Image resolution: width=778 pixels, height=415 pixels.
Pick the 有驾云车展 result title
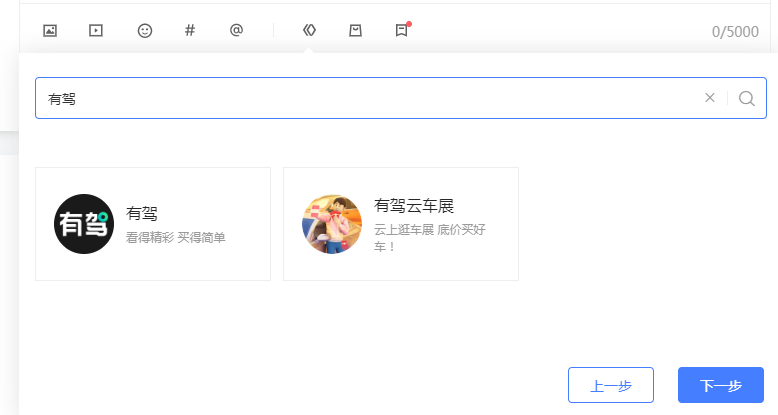pos(414,206)
